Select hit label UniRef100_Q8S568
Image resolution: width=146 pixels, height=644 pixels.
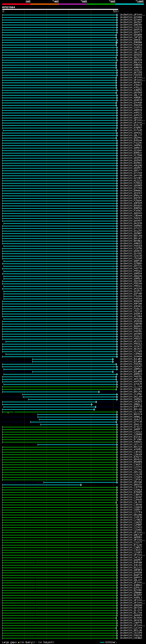click(x=131, y=93)
